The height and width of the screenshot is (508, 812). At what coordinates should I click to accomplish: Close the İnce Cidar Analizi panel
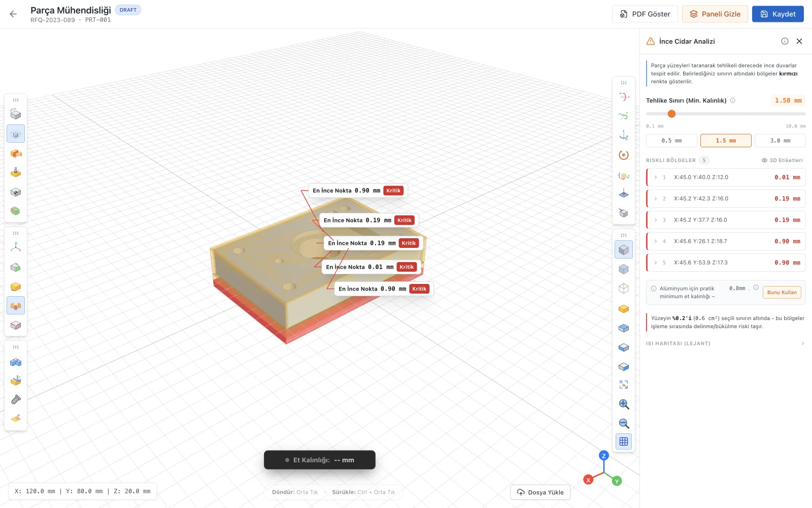tap(799, 41)
